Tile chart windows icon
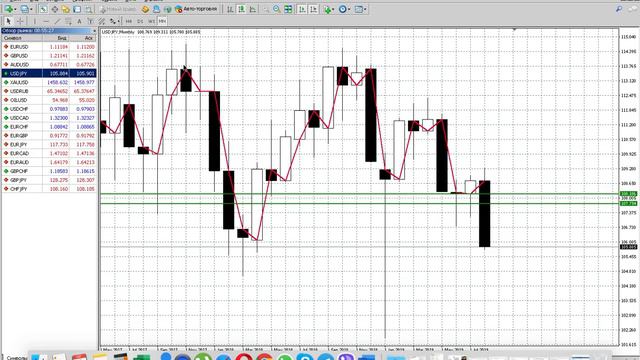640x360 pixels. tap(288, 9)
